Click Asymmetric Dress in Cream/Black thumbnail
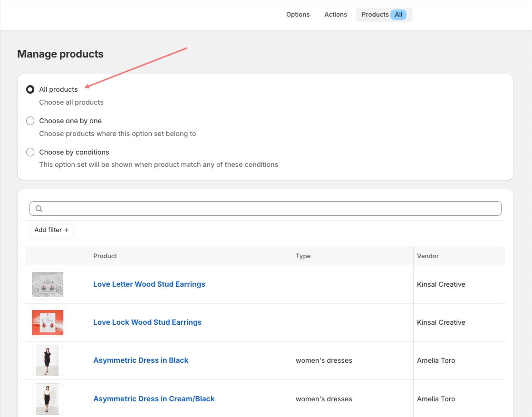The width and height of the screenshot is (532, 417). click(48, 399)
